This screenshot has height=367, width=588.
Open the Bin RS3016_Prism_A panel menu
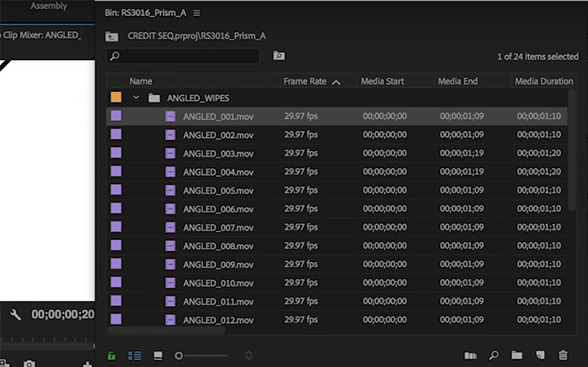[x=197, y=14]
